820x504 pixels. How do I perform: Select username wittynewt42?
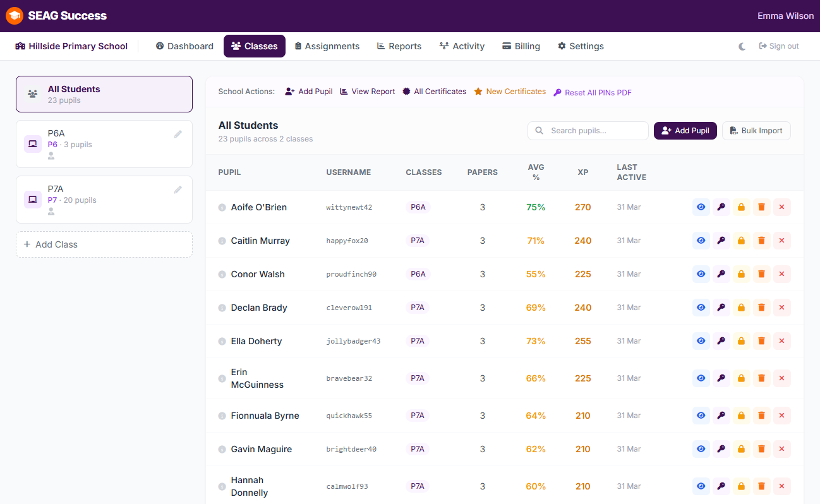(x=349, y=207)
